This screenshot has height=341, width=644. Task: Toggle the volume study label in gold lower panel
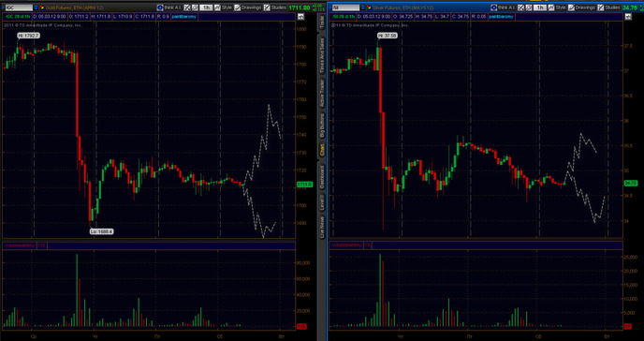pyautogui.click(x=20, y=245)
